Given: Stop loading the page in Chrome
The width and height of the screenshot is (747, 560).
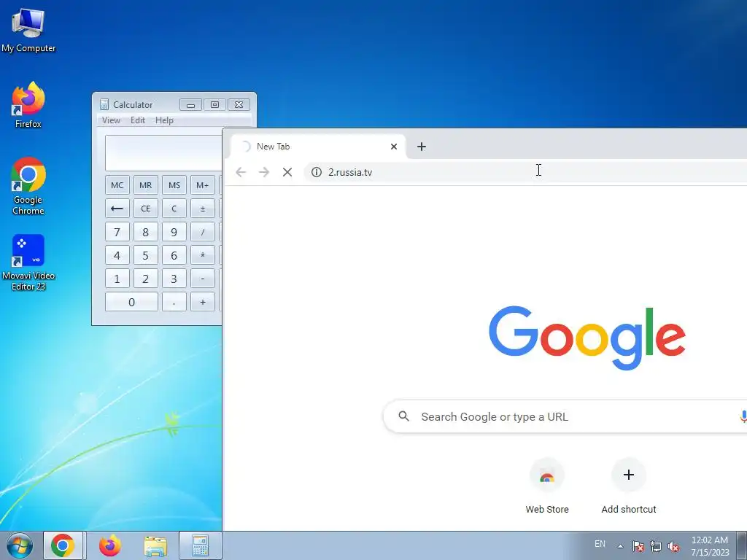Looking at the screenshot, I should (287, 172).
